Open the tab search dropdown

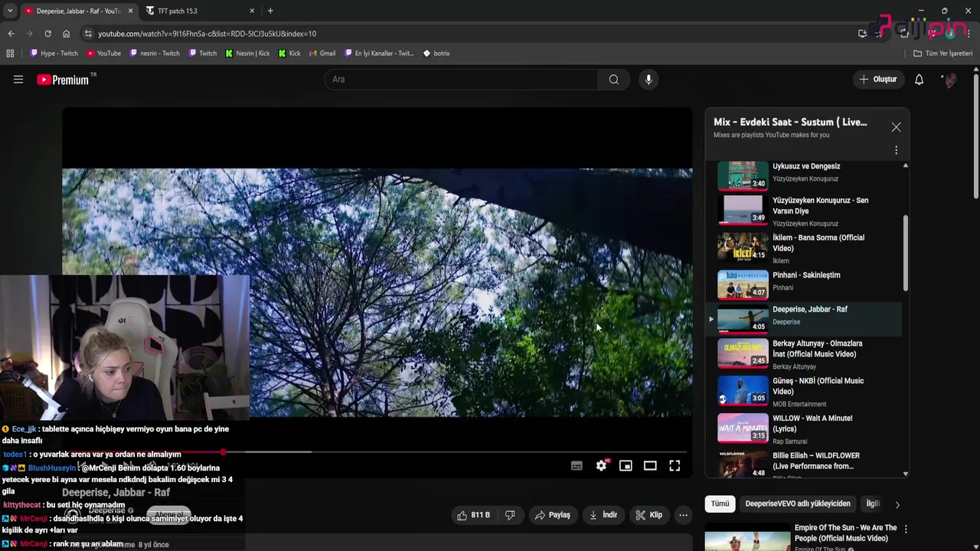click(10, 11)
